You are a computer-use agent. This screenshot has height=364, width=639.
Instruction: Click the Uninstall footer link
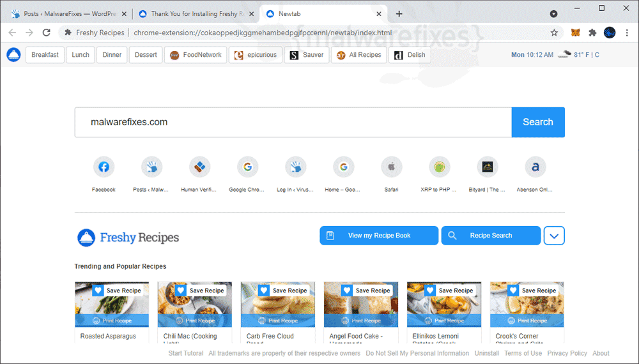pos(486,353)
